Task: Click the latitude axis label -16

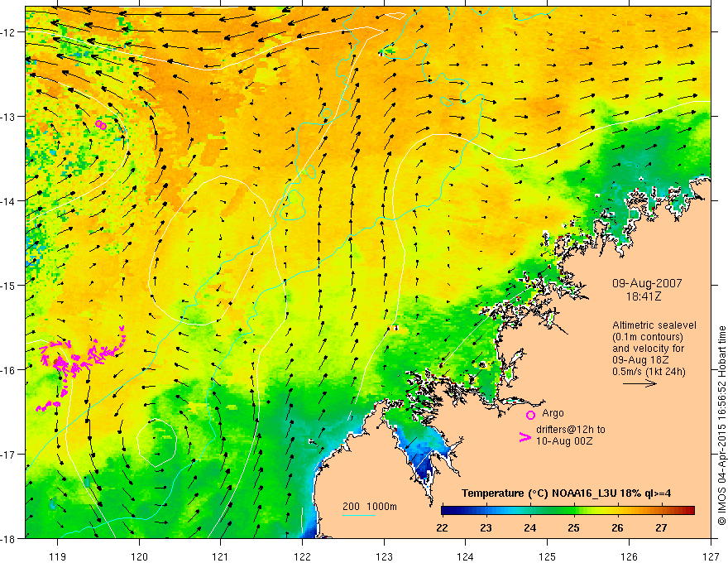Action: [x=8, y=370]
